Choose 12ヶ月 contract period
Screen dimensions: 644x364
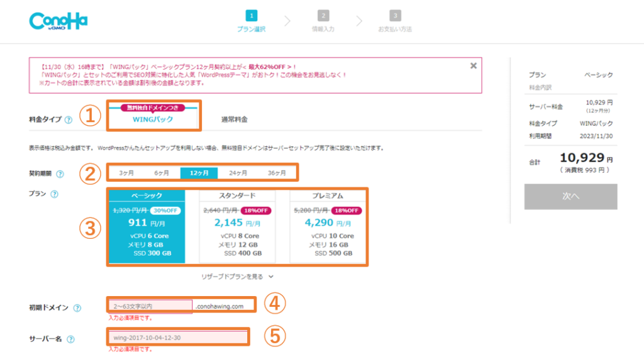point(199,173)
